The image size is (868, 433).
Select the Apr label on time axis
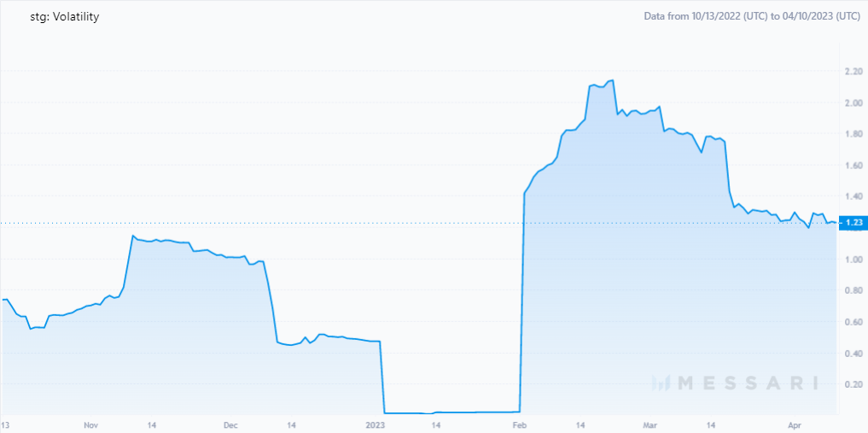coord(796,425)
